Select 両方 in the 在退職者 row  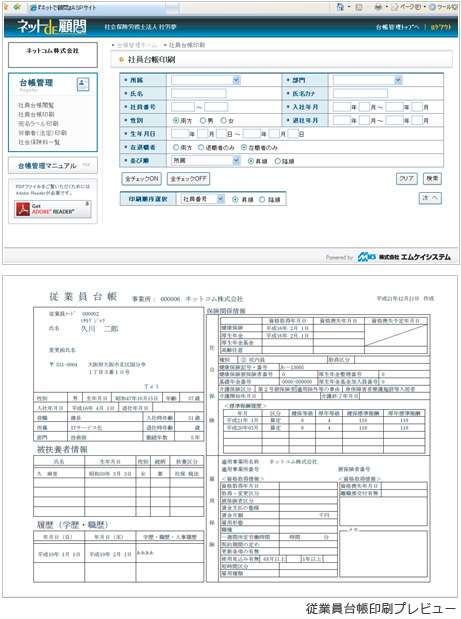(176, 147)
